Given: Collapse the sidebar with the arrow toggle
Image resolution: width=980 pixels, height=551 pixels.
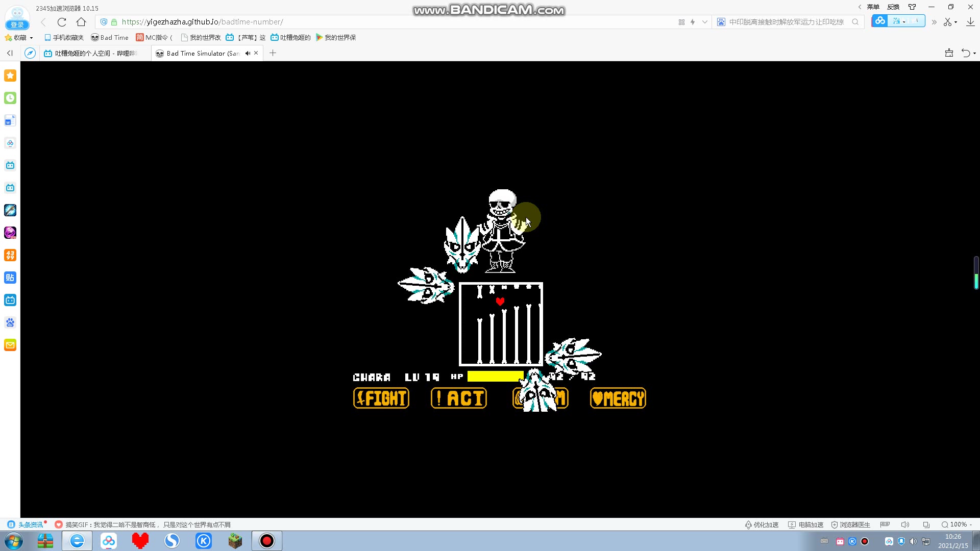Looking at the screenshot, I should [x=10, y=53].
